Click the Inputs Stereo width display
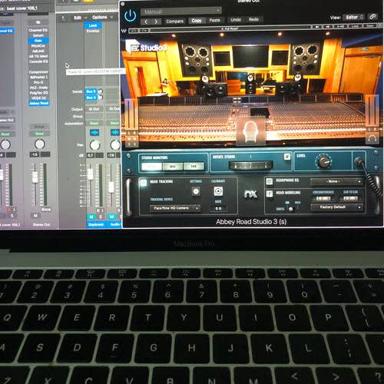384x384 pixels. coord(251,165)
